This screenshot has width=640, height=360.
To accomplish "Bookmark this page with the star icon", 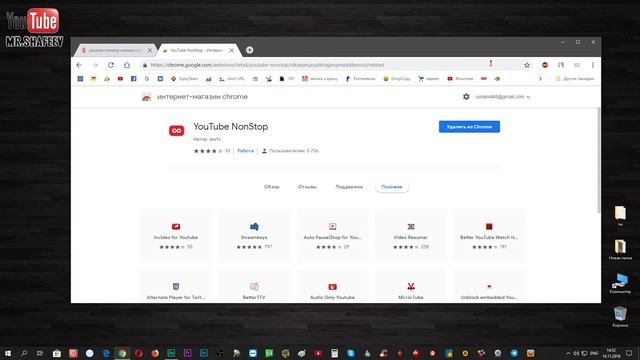I will (x=527, y=65).
